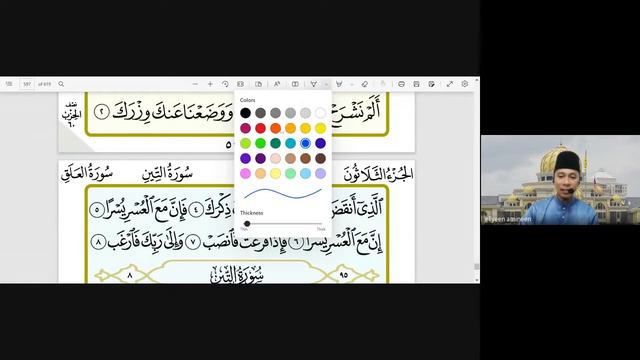The width and height of the screenshot is (640, 360).
Task: Click the Save as icon
Action: (431, 84)
